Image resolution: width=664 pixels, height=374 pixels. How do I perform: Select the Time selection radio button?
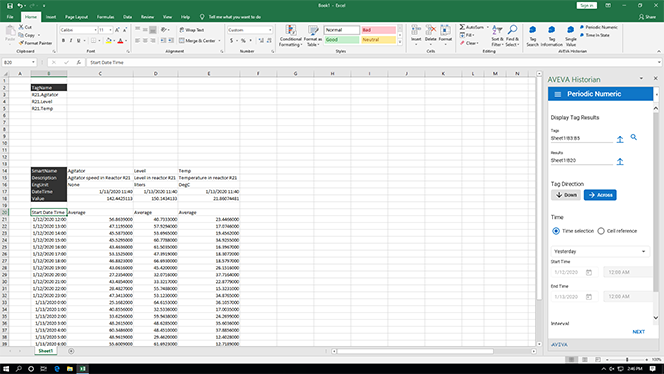coord(556,231)
